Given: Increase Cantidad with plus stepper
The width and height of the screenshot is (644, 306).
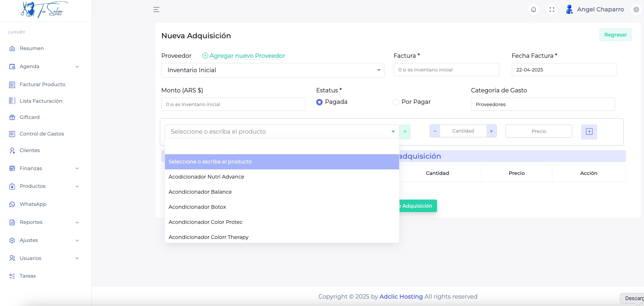Looking at the screenshot, I should [491, 131].
